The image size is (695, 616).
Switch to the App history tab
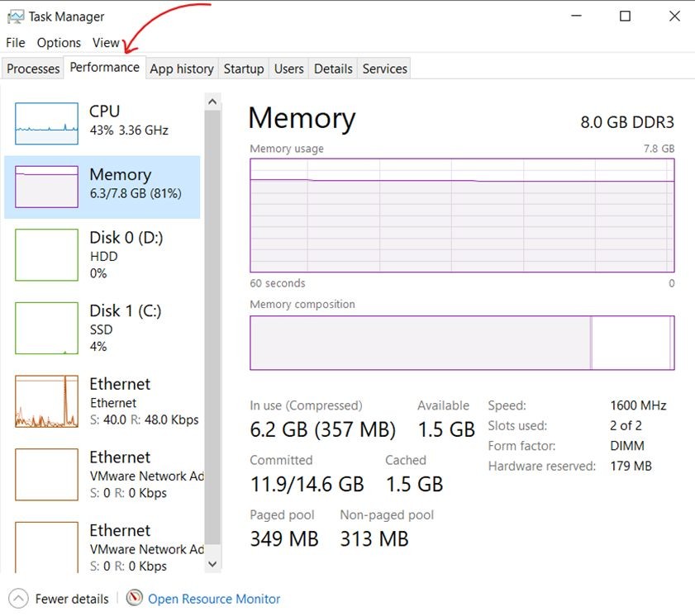point(181,69)
